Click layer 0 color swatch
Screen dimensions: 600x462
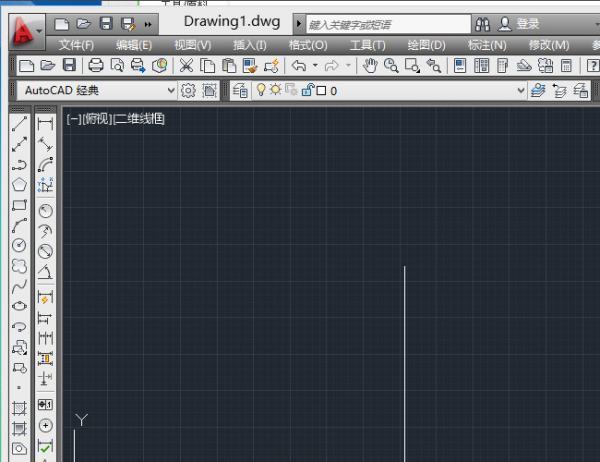[321, 91]
